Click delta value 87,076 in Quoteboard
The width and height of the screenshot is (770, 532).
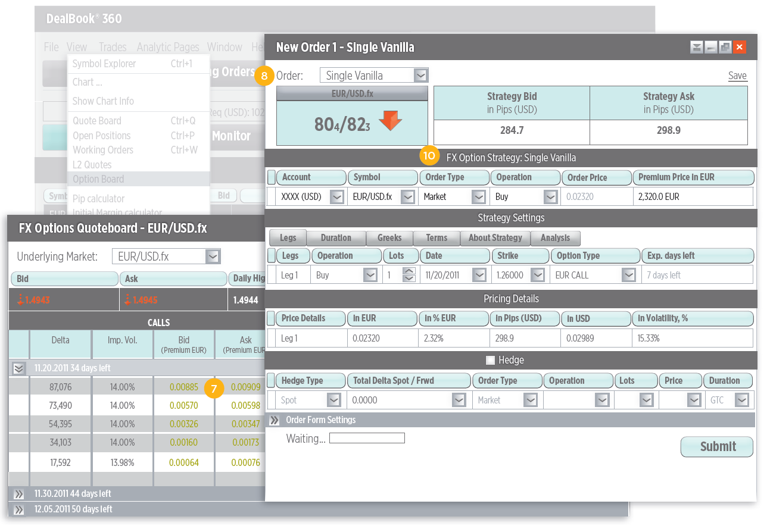pyautogui.click(x=60, y=387)
